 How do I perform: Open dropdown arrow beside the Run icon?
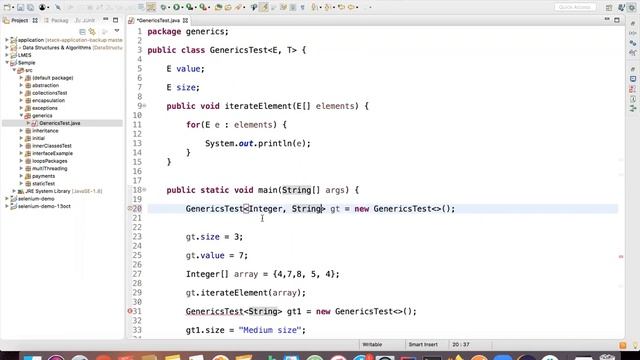(182, 7)
